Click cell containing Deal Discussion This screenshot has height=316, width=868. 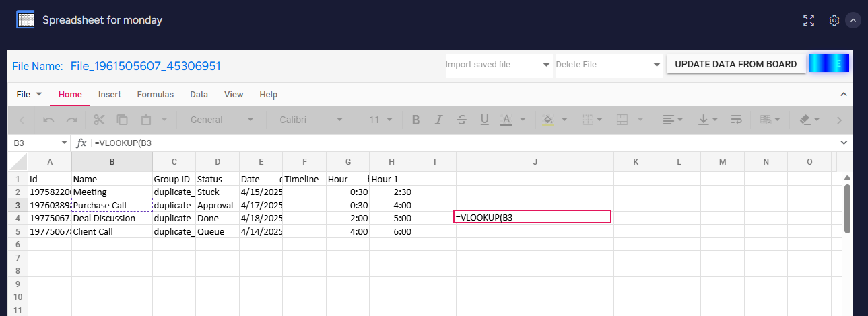coord(112,218)
